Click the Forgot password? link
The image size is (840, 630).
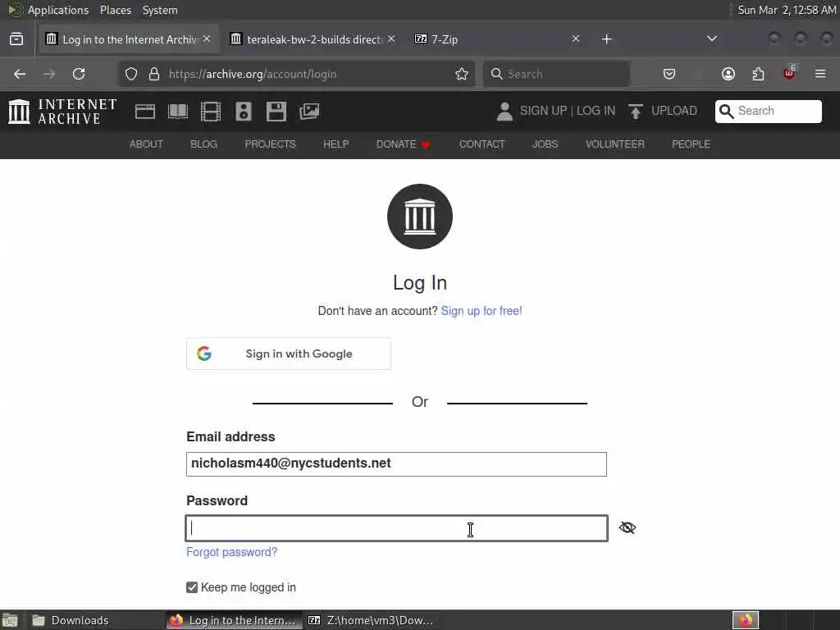click(x=232, y=552)
